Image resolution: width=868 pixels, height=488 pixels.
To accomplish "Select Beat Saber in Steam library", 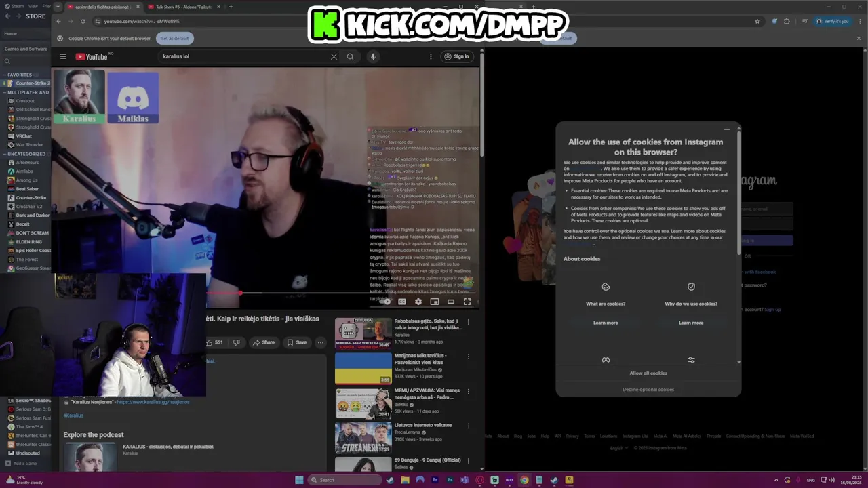I will click(x=28, y=189).
